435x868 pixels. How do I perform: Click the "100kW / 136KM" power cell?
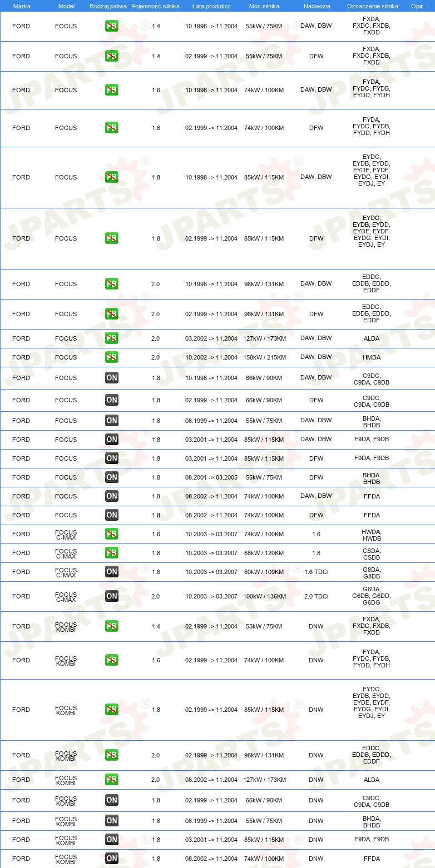[x=264, y=596]
